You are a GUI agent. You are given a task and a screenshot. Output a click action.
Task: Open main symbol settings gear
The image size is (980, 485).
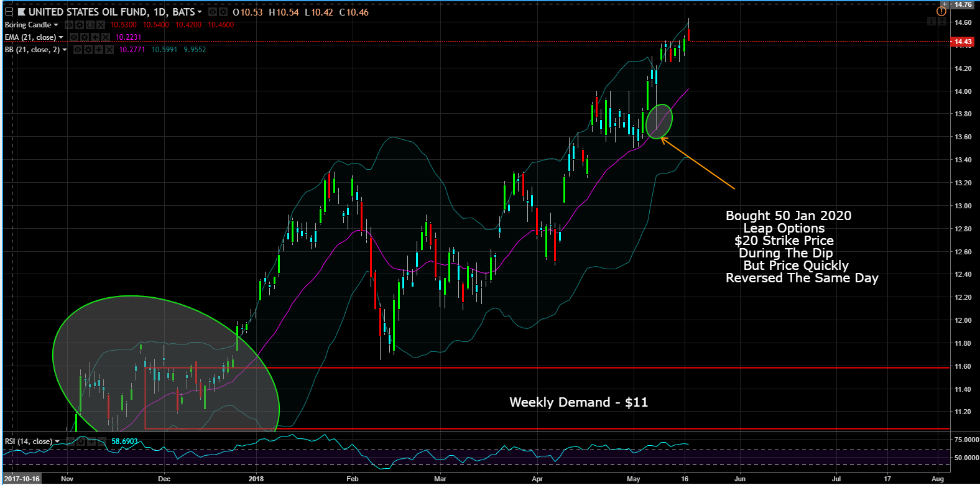pos(223,12)
